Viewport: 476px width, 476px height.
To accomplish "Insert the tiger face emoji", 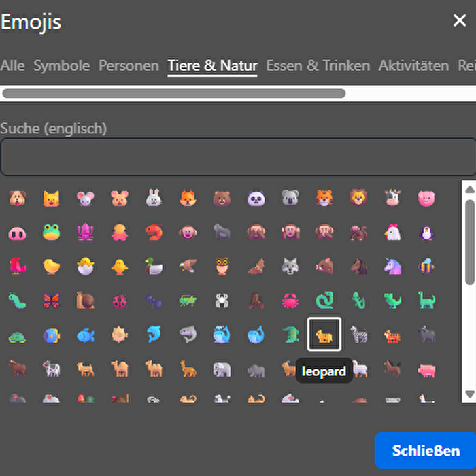I will click(324, 199).
